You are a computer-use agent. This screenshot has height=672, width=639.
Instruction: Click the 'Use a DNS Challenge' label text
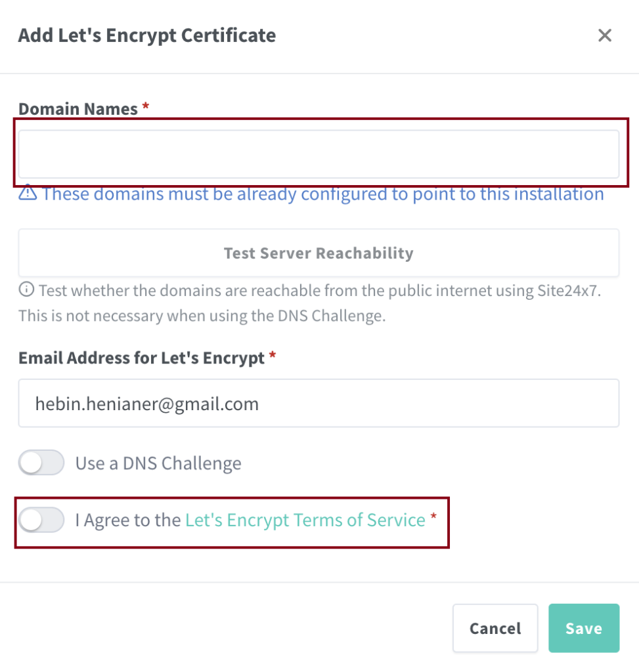[x=158, y=463]
